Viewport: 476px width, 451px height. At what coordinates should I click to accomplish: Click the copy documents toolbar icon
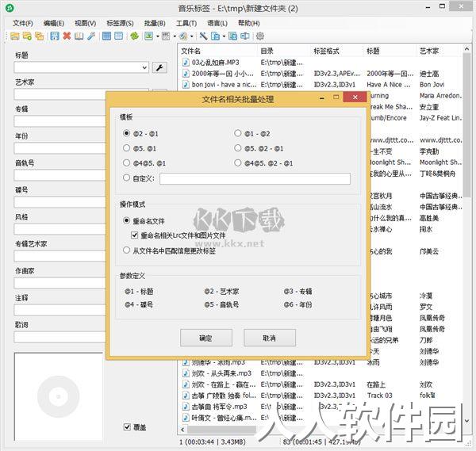[215, 36]
